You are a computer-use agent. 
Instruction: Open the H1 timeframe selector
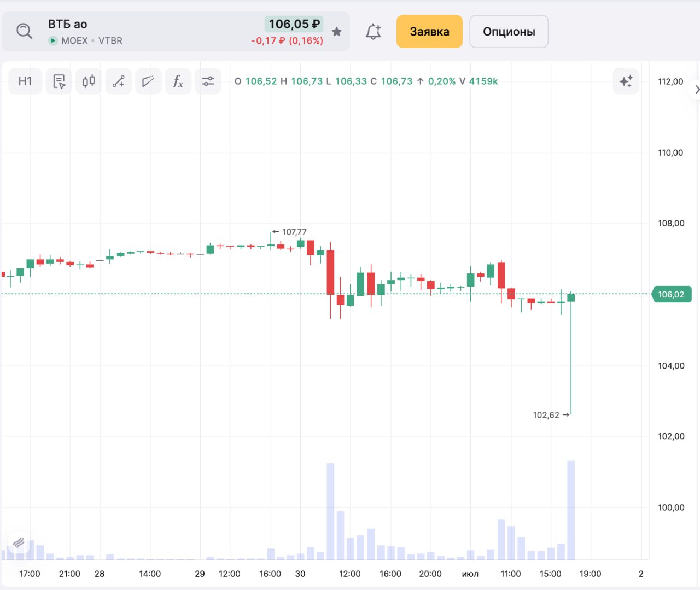coord(25,81)
